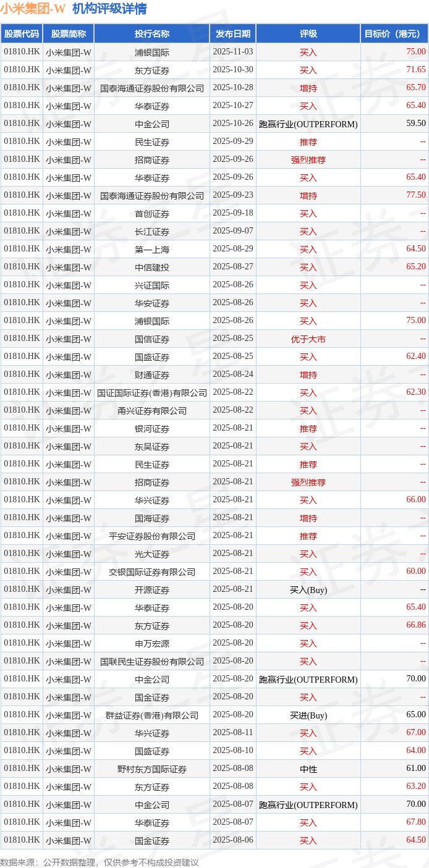
Task: Click the 中性 rating cell
Action: tap(308, 769)
